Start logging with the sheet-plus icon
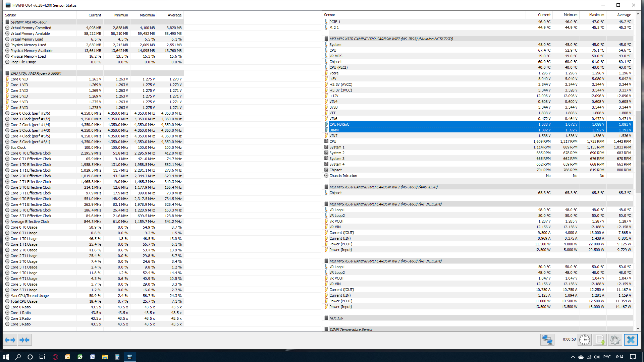This screenshot has height=362, width=644. (600, 340)
